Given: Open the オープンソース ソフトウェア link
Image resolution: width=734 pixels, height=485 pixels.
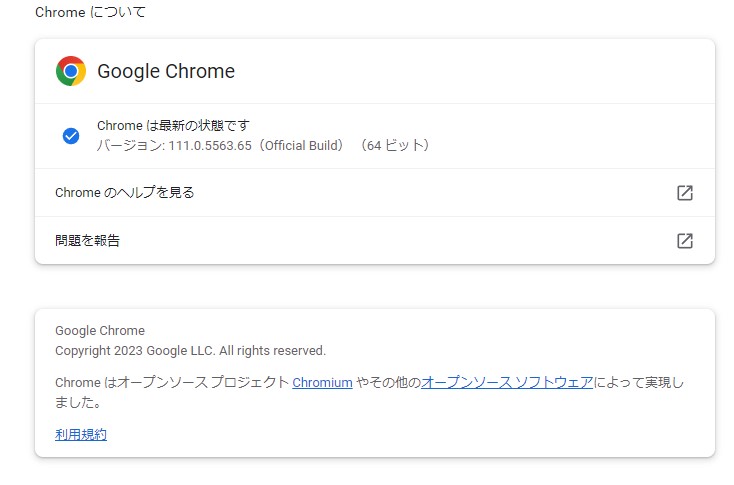Looking at the screenshot, I should pos(507,382).
